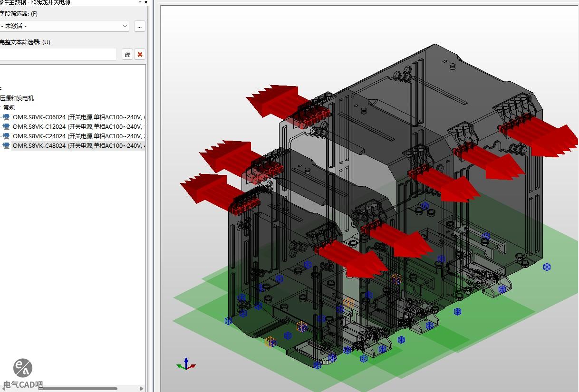Click the binoculars search icon
The width and height of the screenshot is (579, 392).
127,55
